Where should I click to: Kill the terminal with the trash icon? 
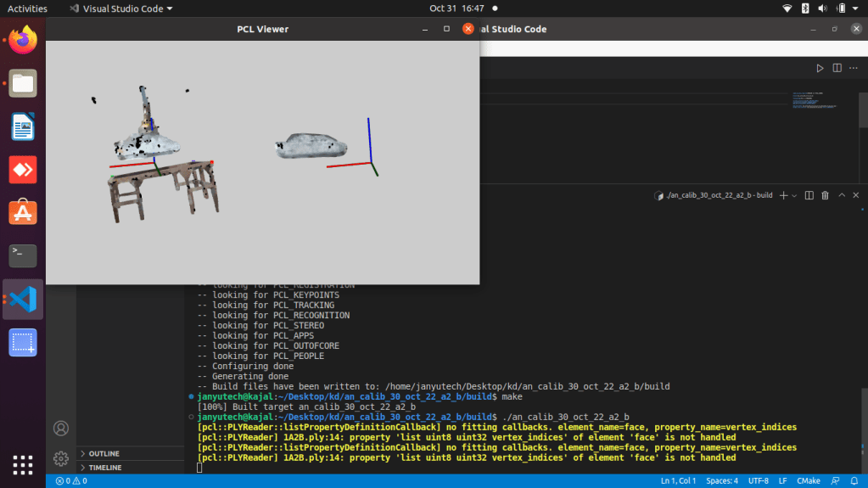click(x=825, y=195)
